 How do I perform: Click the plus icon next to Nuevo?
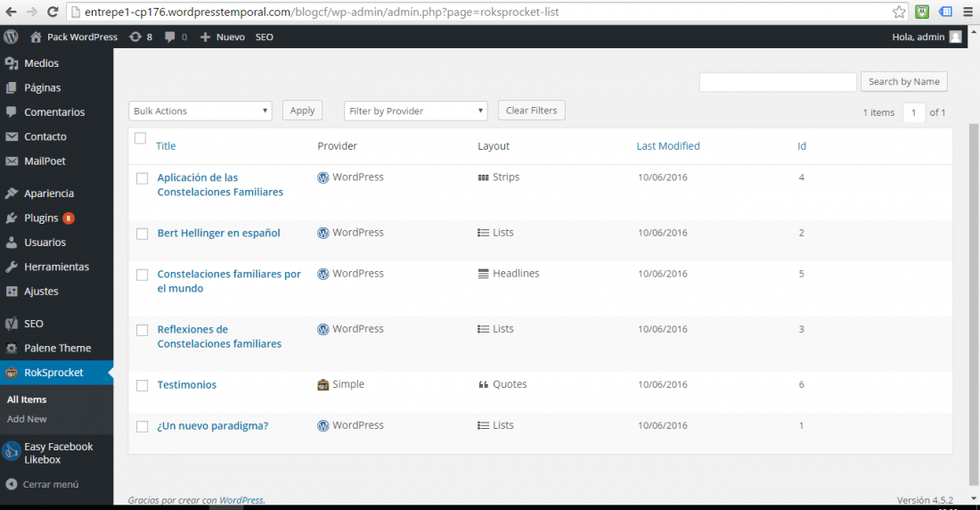pyautogui.click(x=205, y=37)
